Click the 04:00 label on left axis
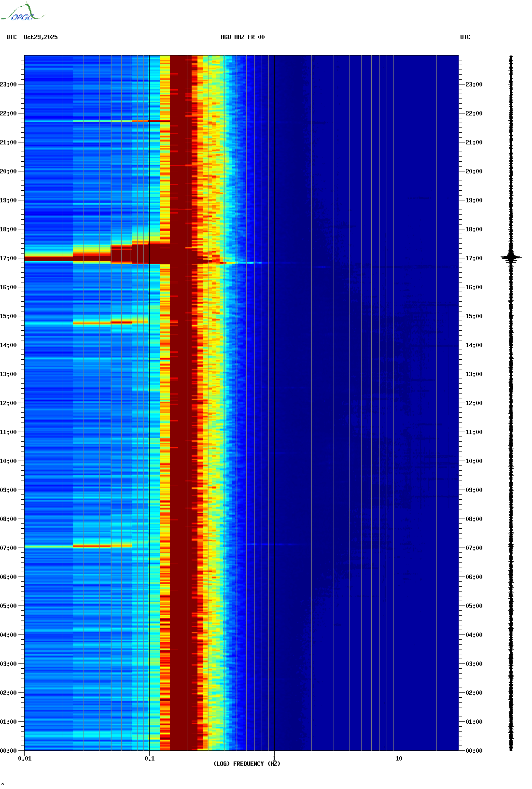 click(8, 635)
